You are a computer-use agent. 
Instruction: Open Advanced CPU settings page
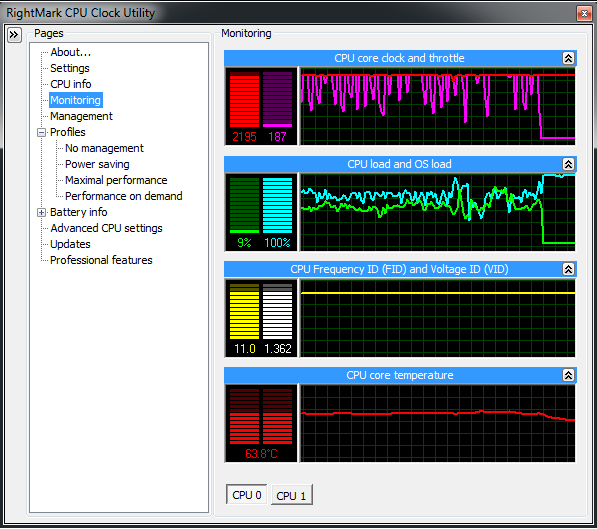107,228
